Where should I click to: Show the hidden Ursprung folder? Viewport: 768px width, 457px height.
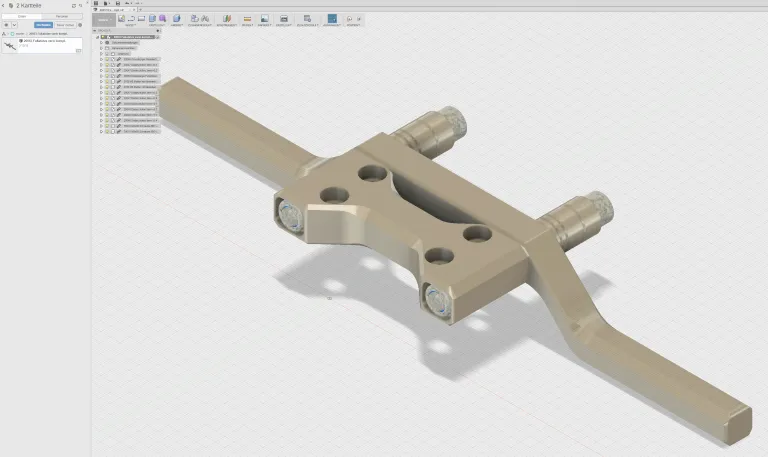tap(107, 54)
